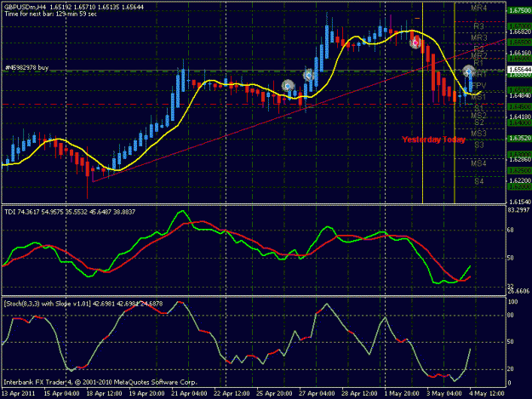Viewport: 532px width, 399px height.
Task: Click the 1.64180 price axis value
Action: coord(519,117)
